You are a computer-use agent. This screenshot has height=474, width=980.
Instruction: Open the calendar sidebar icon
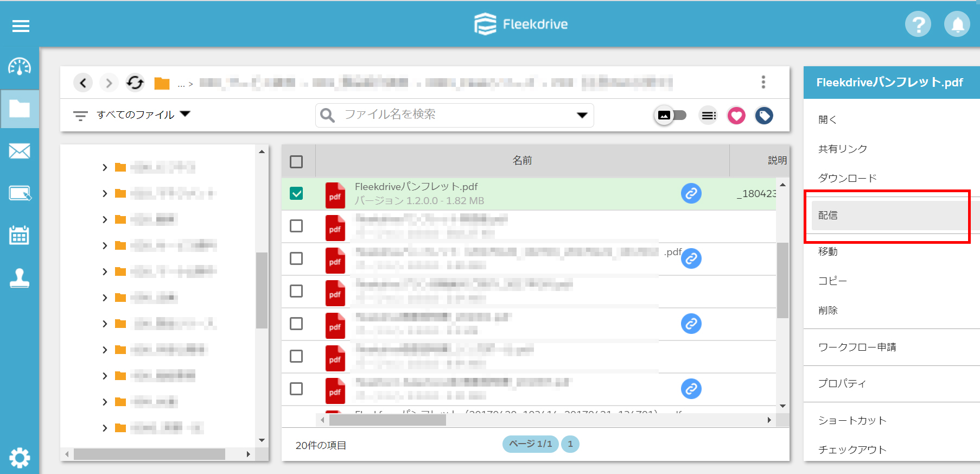pyautogui.click(x=20, y=235)
